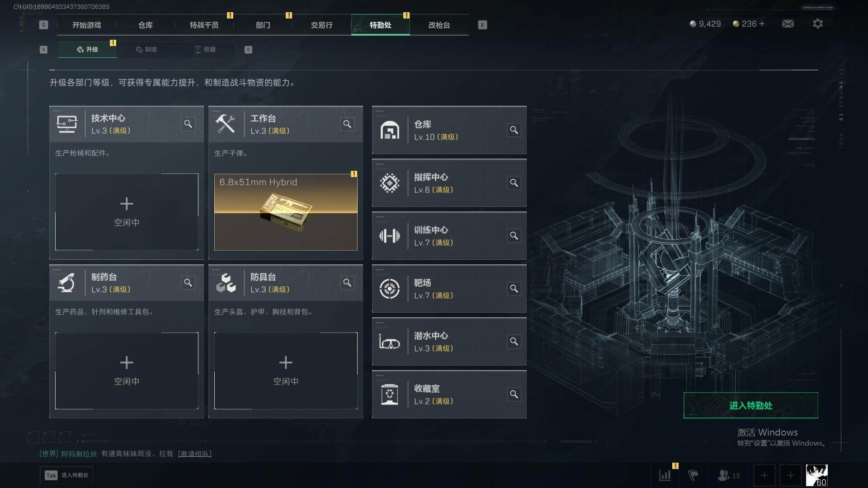Click 进入特勤处 green button

coord(750,405)
